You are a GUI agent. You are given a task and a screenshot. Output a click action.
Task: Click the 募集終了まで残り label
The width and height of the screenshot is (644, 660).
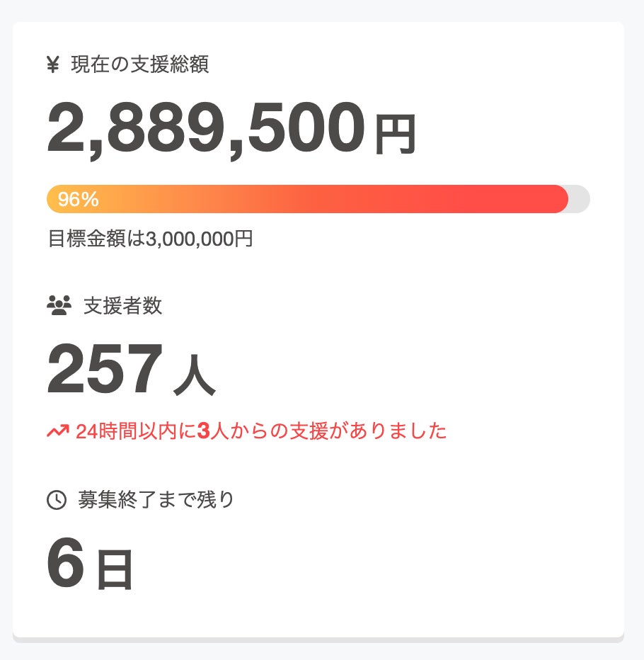click(x=156, y=500)
